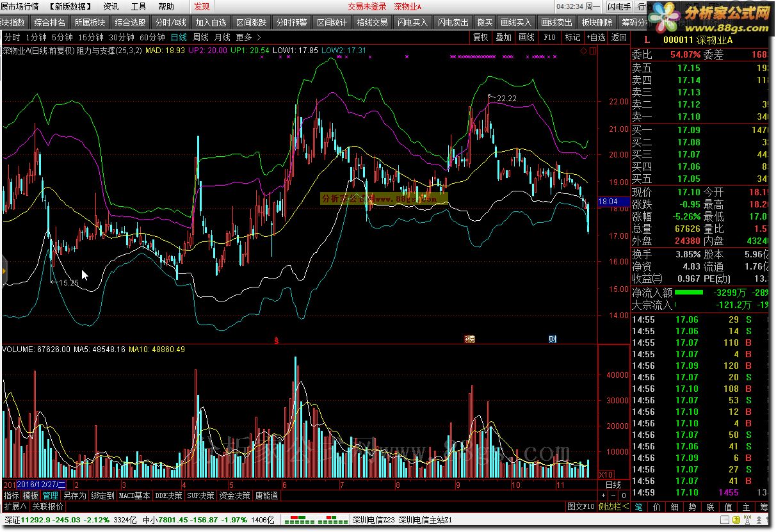Image resolution: width=776 pixels, height=532 pixels.
Task: Open the 工具 menu
Action: (138, 6)
